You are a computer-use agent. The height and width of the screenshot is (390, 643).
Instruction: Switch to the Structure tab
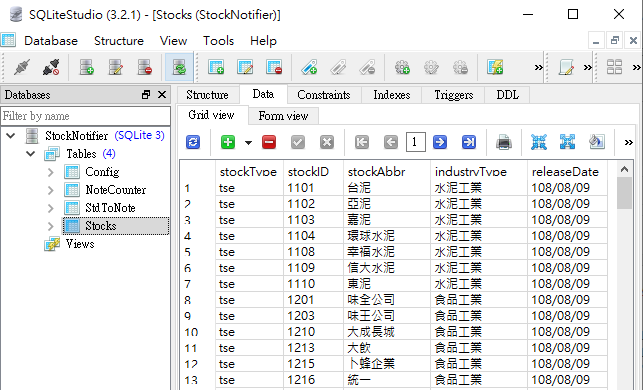207,95
